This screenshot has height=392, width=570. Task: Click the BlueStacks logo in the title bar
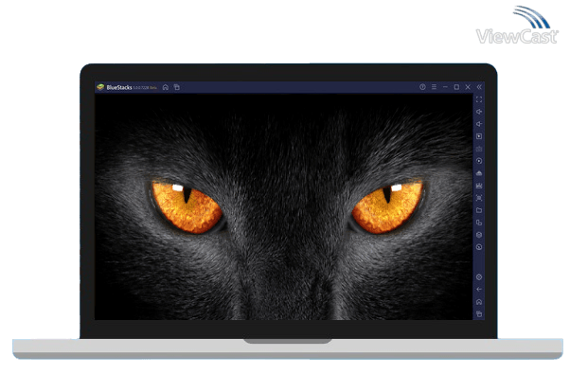click(x=100, y=87)
